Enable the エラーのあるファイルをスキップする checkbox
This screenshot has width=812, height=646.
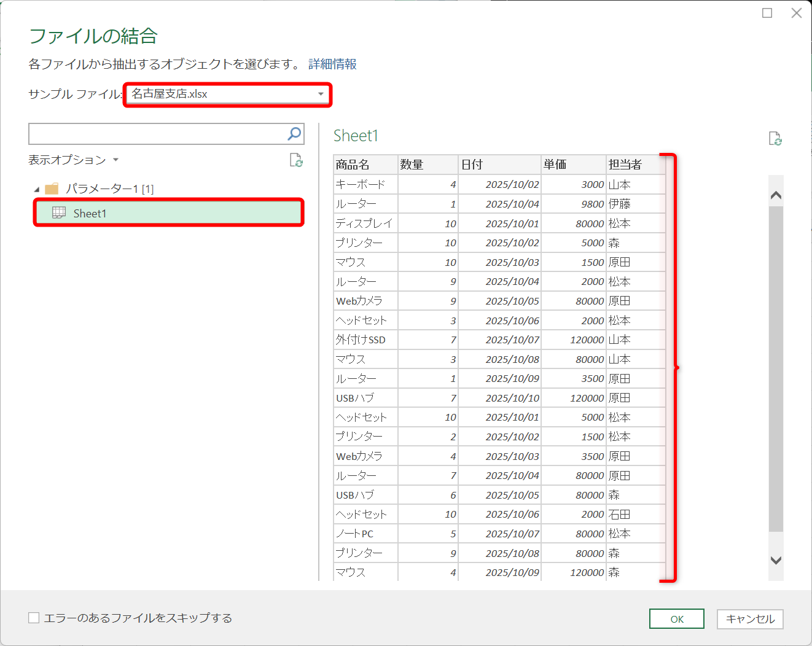click(x=34, y=618)
